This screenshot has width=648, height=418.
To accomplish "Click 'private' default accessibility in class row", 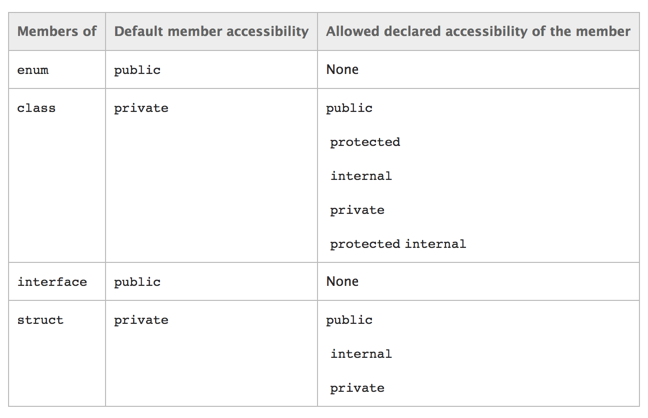I will [141, 108].
